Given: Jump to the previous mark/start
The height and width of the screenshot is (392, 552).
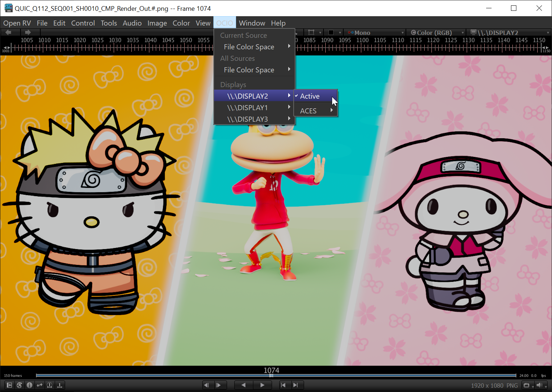Looking at the screenshot, I should tap(283, 385).
